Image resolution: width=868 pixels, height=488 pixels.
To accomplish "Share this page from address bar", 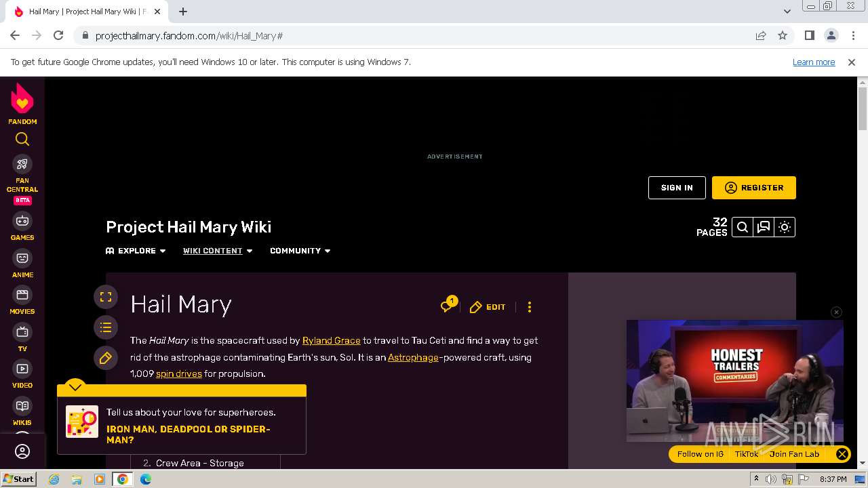I will (x=761, y=35).
